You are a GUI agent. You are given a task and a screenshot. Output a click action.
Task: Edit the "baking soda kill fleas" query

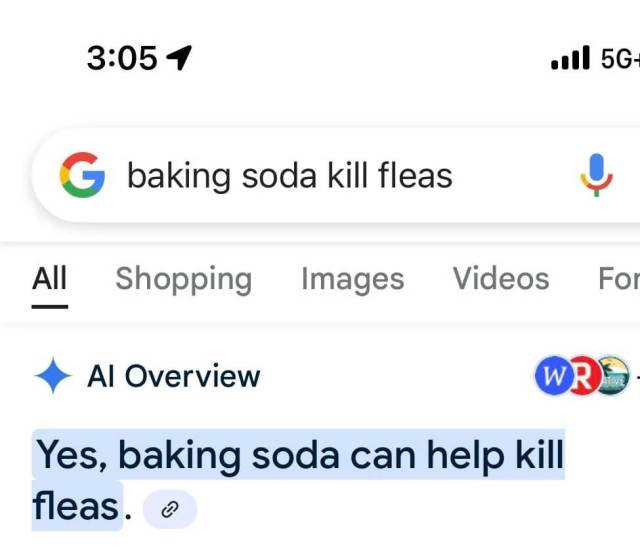(290, 177)
